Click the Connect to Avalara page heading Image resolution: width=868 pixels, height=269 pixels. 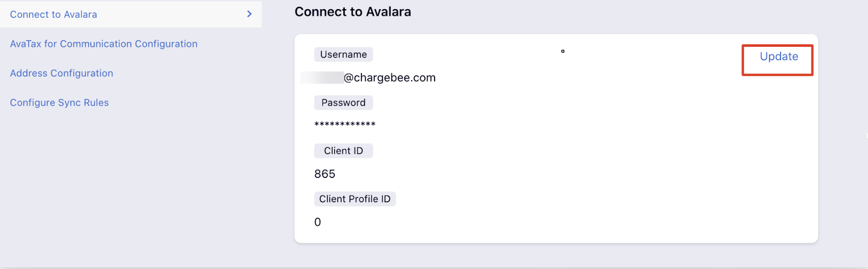pos(353,12)
